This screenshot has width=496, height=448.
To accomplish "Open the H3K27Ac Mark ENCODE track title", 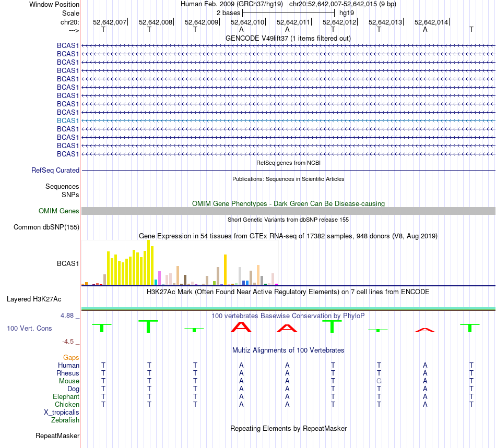I will pyautogui.click(x=288, y=292).
